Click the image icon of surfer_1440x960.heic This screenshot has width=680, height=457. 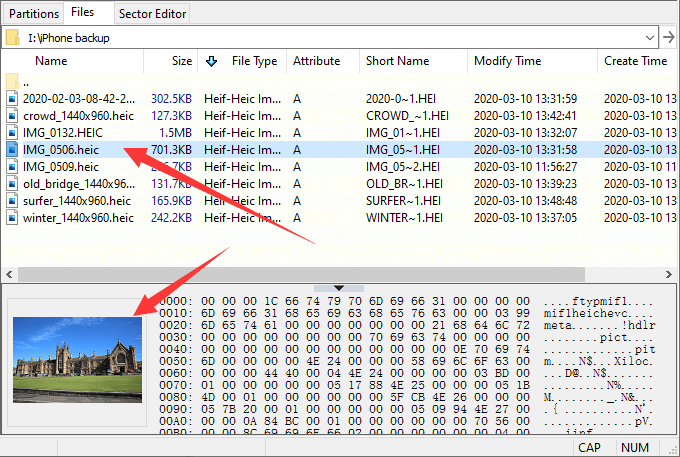point(12,201)
